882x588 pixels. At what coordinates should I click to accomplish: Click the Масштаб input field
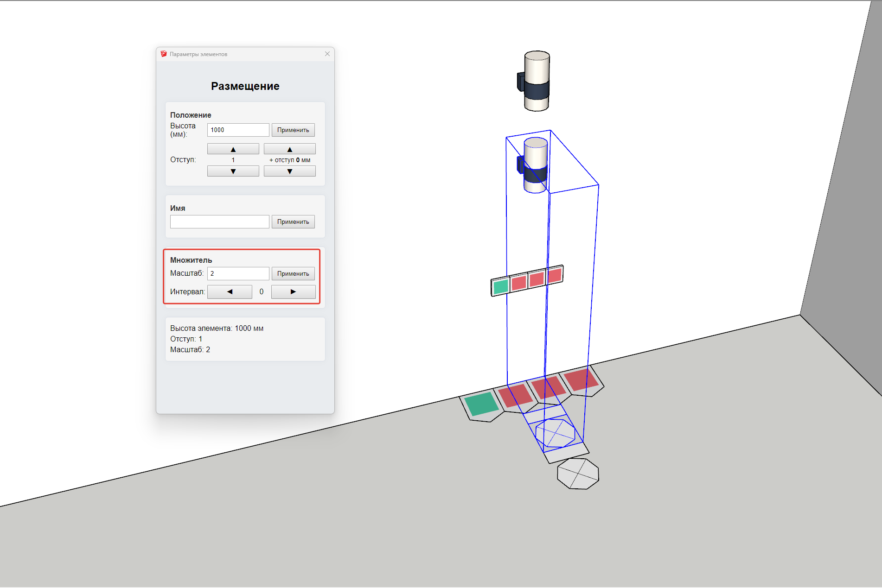[x=238, y=274]
